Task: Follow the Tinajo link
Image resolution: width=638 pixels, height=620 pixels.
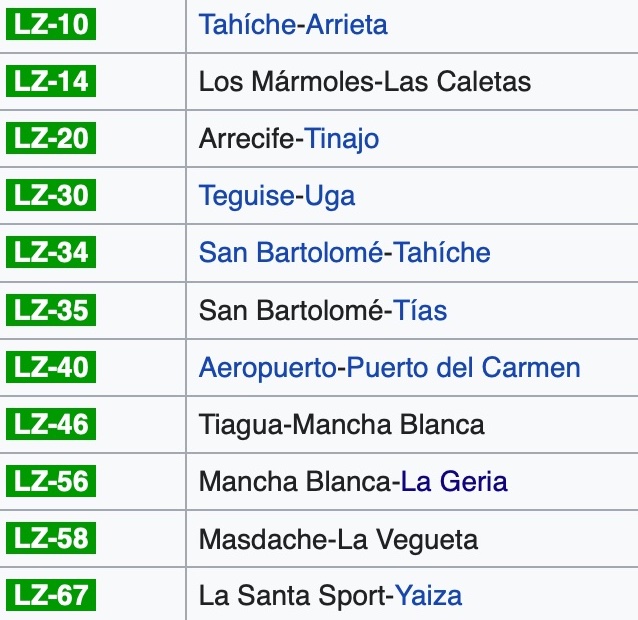Action: pyautogui.click(x=342, y=139)
